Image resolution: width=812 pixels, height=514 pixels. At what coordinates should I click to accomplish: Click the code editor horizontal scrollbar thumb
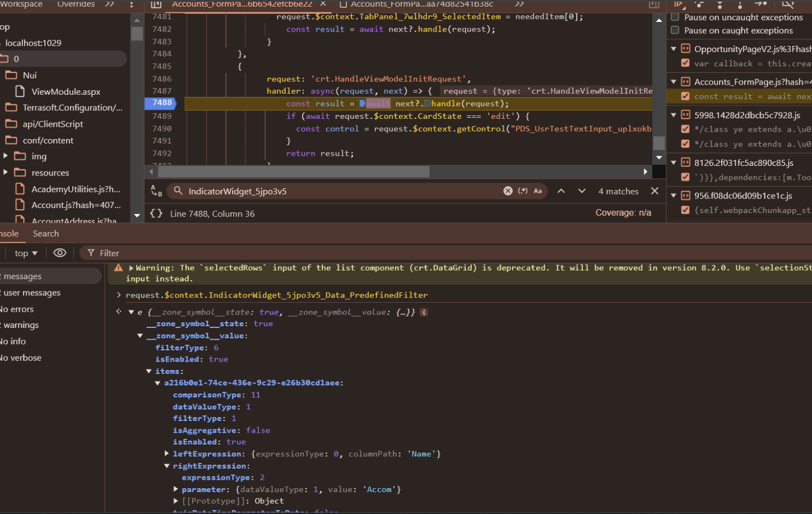coord(294,172)
